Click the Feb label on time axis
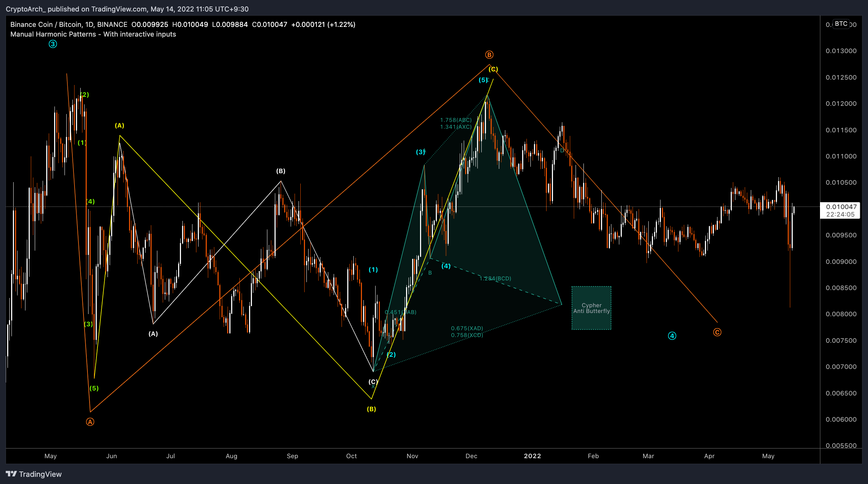Viewport: 868px width, 484px height. (593, 456)
